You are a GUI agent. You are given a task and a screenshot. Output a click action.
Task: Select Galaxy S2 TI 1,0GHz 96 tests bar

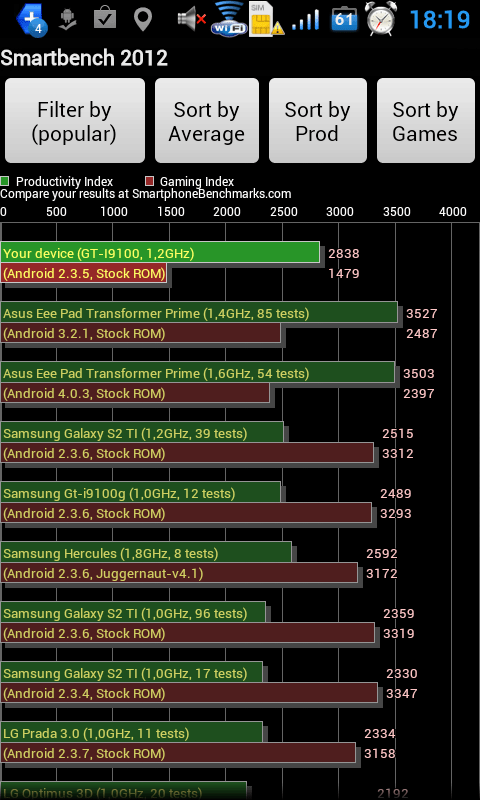(133, 612)
